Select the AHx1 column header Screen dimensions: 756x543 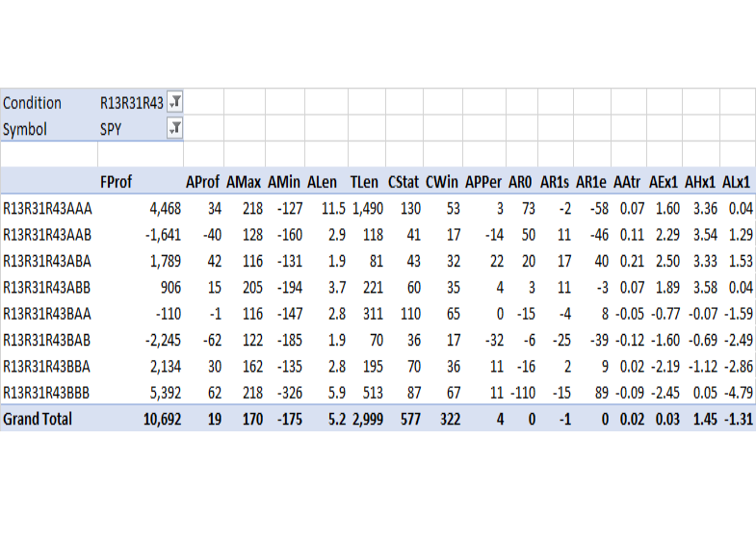click(700, 182)
